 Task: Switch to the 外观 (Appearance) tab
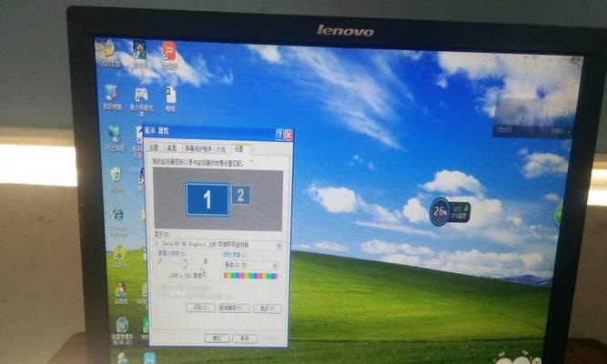coord(221,149)
